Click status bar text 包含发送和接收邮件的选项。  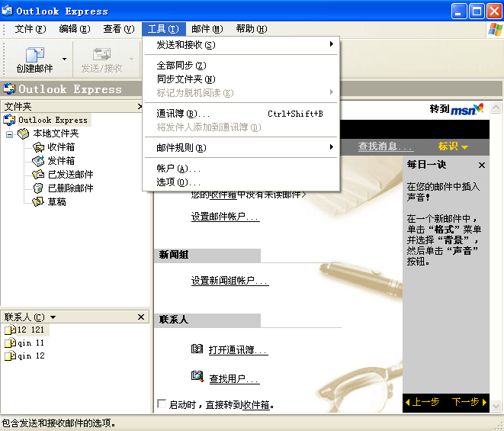click(59, 423)
